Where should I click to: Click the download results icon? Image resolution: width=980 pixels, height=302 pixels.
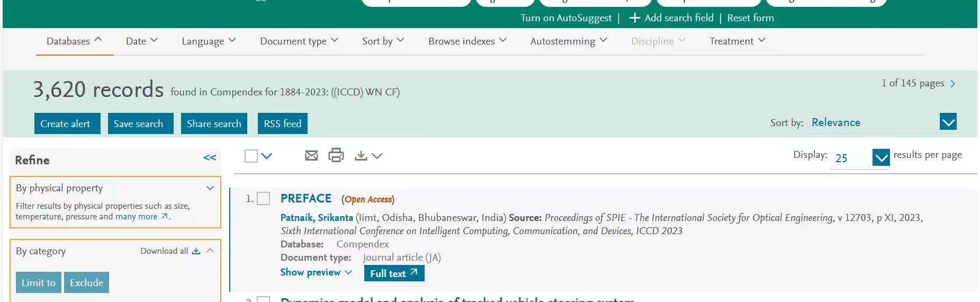361,156
